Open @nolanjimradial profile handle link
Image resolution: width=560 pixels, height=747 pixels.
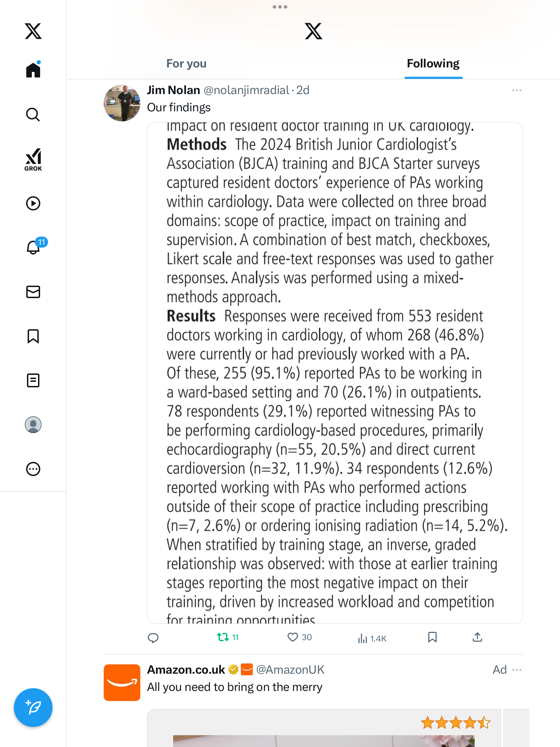(x=246, y=90)
